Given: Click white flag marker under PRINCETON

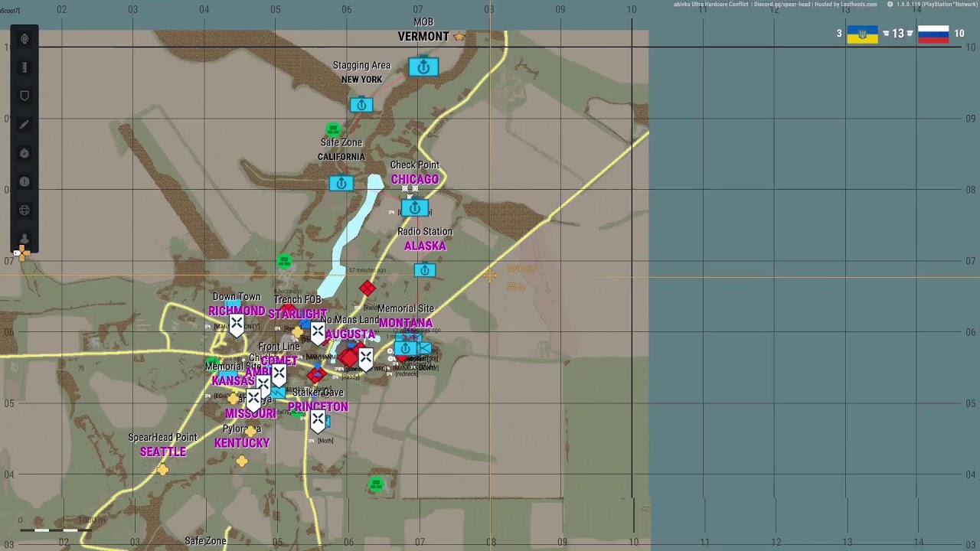Looking at the screenshot, I should click(318, 422).
